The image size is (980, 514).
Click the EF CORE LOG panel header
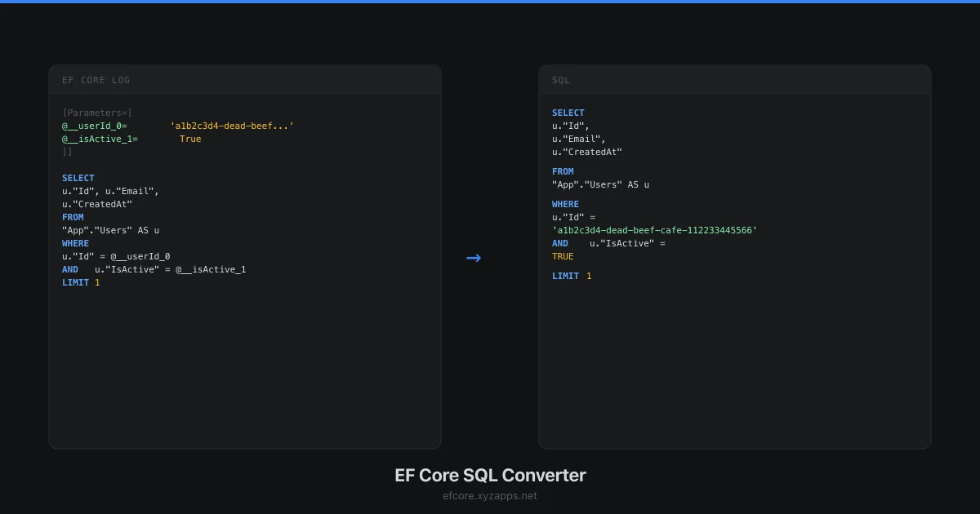(245, 80)
